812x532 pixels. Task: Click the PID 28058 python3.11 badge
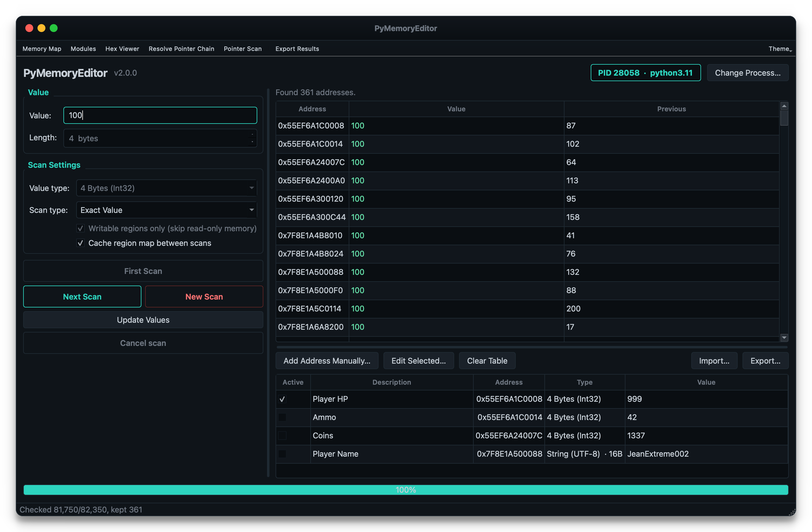click(646, 73)
